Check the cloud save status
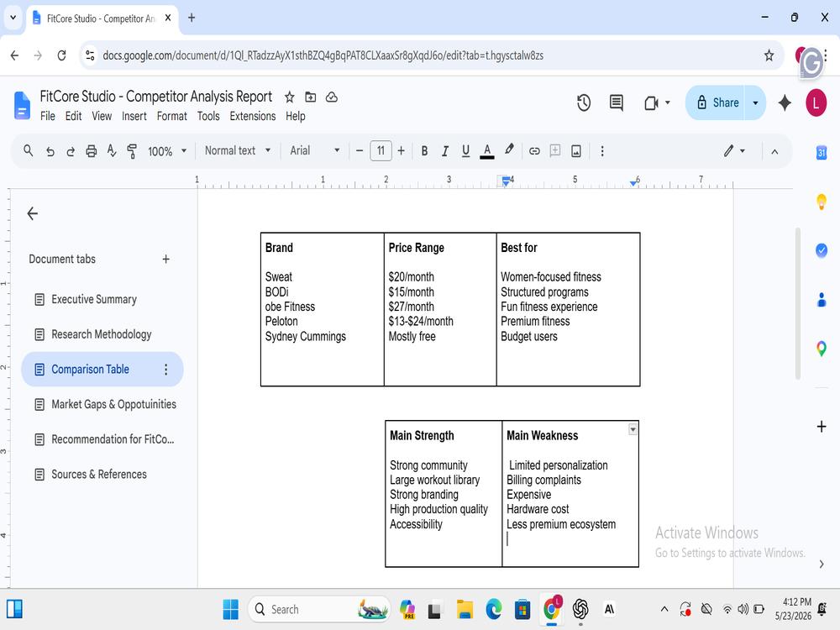This screenshot has width=840, height=630. tap(332, 97)
